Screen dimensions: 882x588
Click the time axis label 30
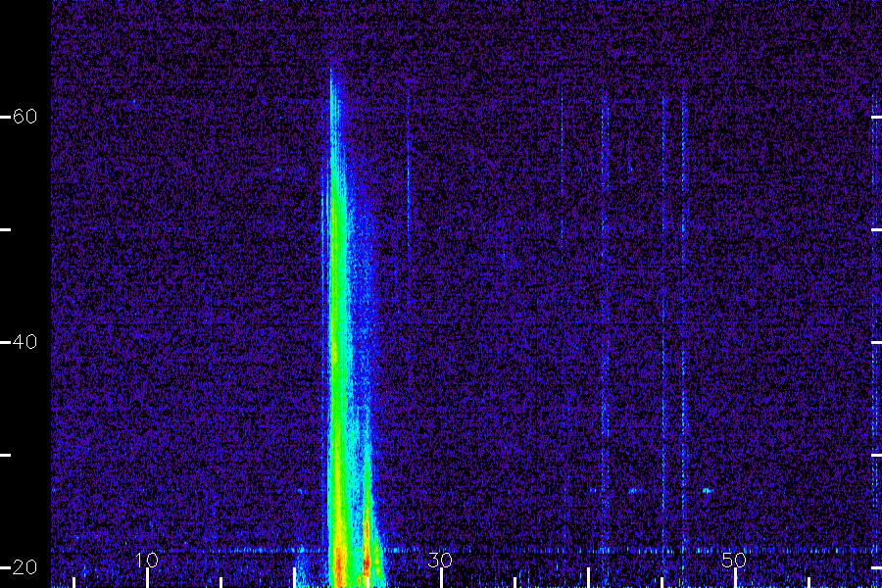tap(440, 560)
